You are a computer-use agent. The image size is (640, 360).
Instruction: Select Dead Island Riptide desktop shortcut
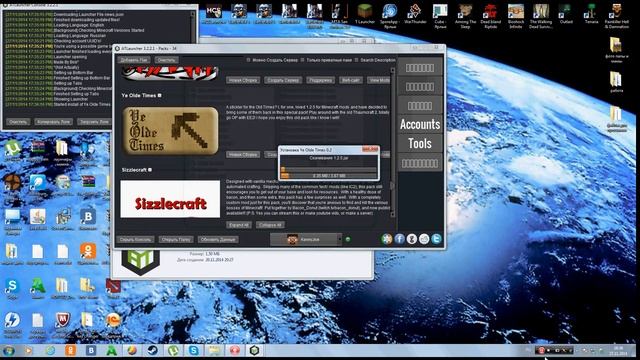[491, 16]
